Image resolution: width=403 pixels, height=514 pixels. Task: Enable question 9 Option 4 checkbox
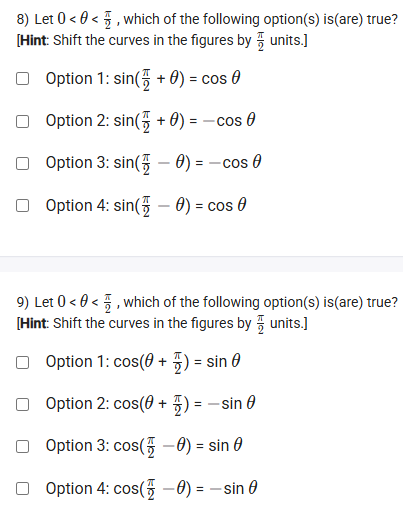coord(22,489)
